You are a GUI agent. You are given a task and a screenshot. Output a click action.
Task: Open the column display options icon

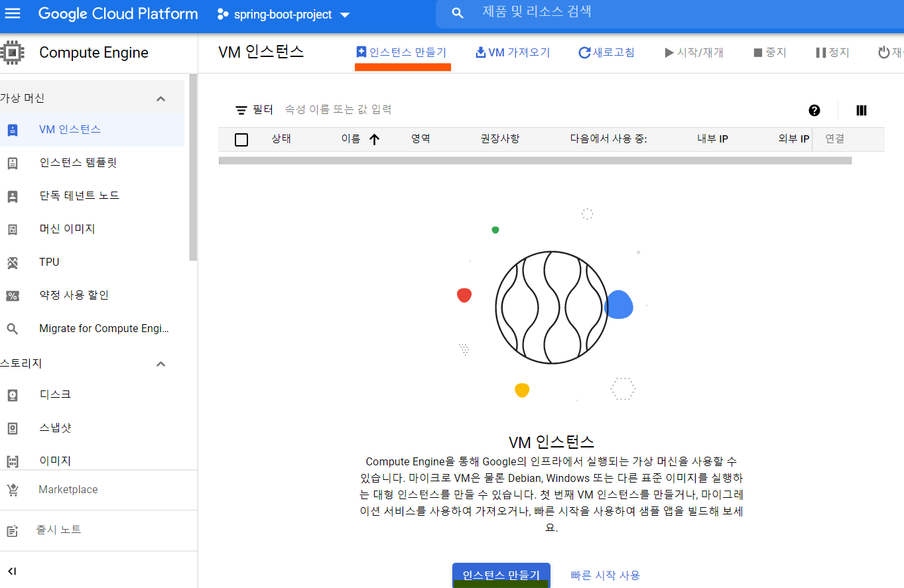862,111
